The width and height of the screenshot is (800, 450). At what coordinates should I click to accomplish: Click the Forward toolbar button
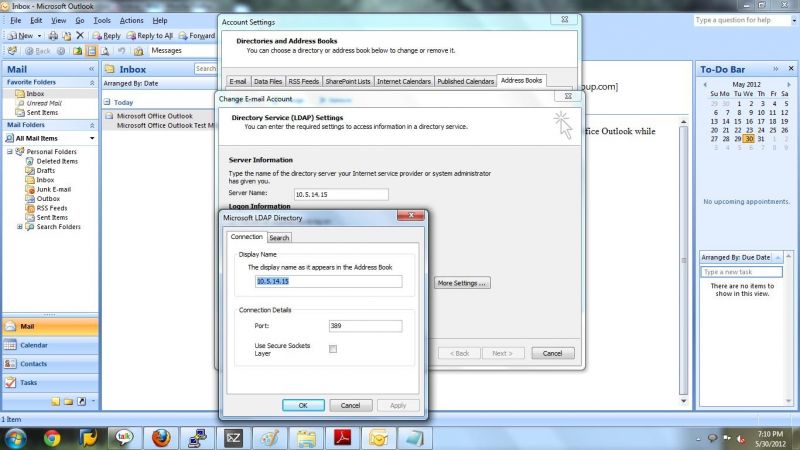tap(196, 35)
